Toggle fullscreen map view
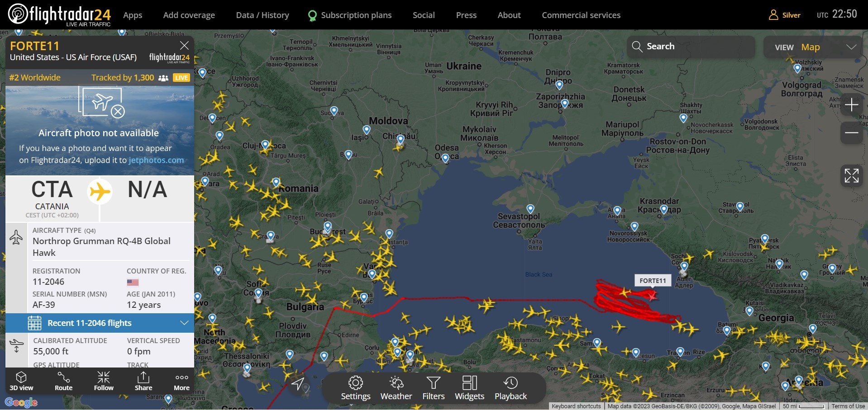Screen dimensions: 868x410 [x=851, y=175]
